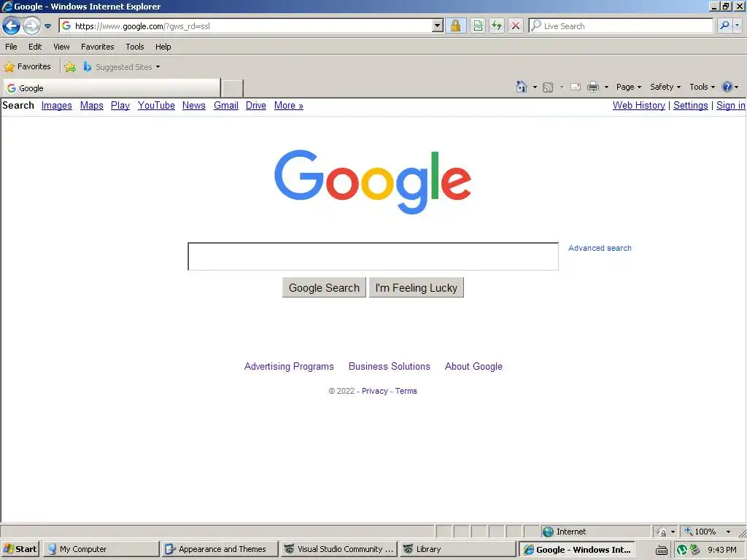Expand the More » link

289,105
